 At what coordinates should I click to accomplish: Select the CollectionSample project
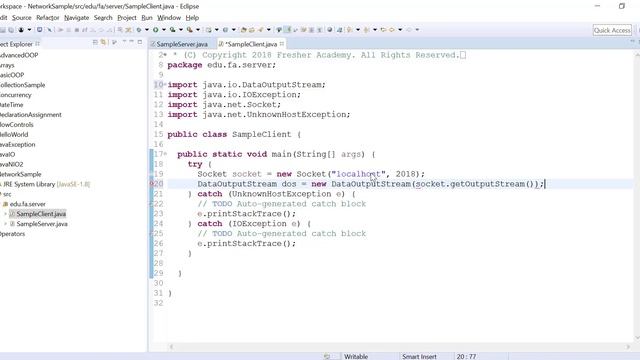[22, 85]
